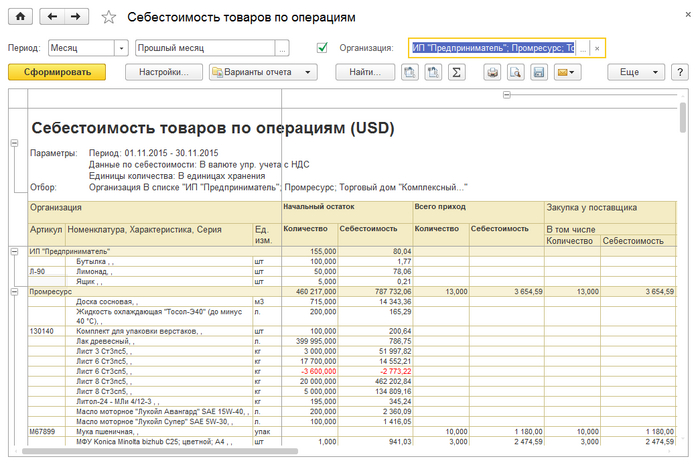The height and width of the screenshot is (465, 700).
Task: Open the Период type dropdown
Action: [x=122, y=47]
